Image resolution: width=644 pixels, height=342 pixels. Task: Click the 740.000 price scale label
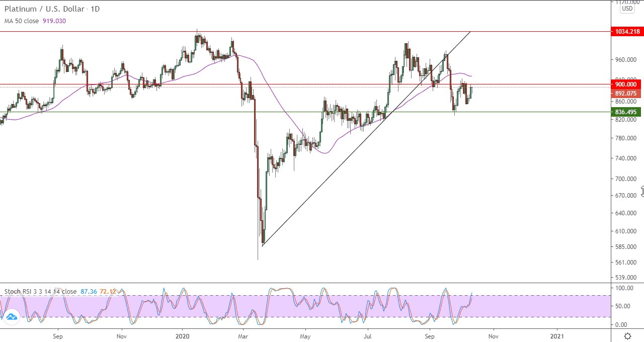click(625, 158)
